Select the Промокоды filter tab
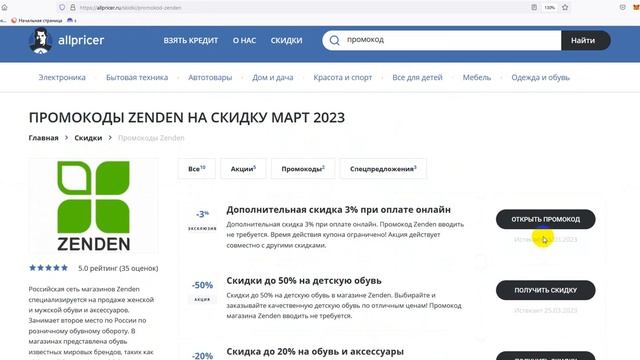The image size is (640, 360). [x=303, y=169]
